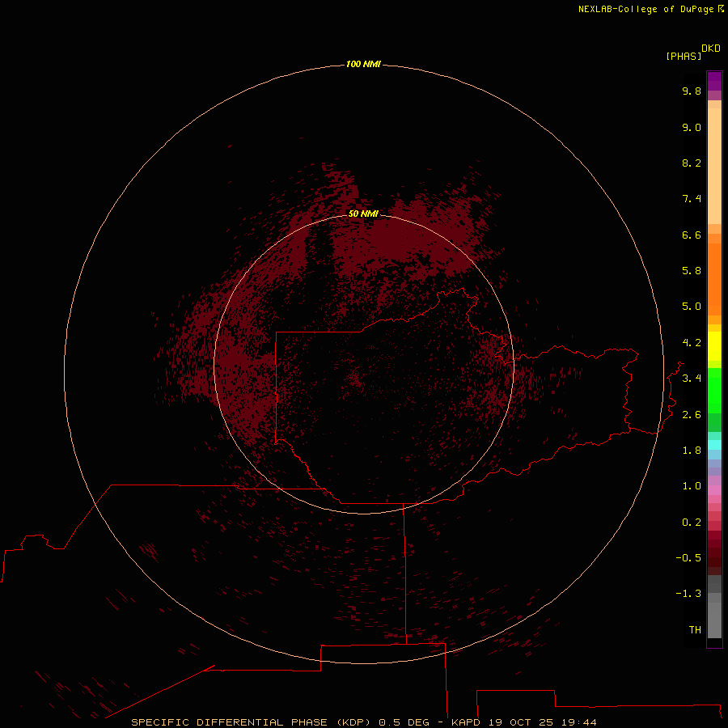Select the -1.3 legend value
Viewport: 728px width, 728px height.
(x=688, y=594)
